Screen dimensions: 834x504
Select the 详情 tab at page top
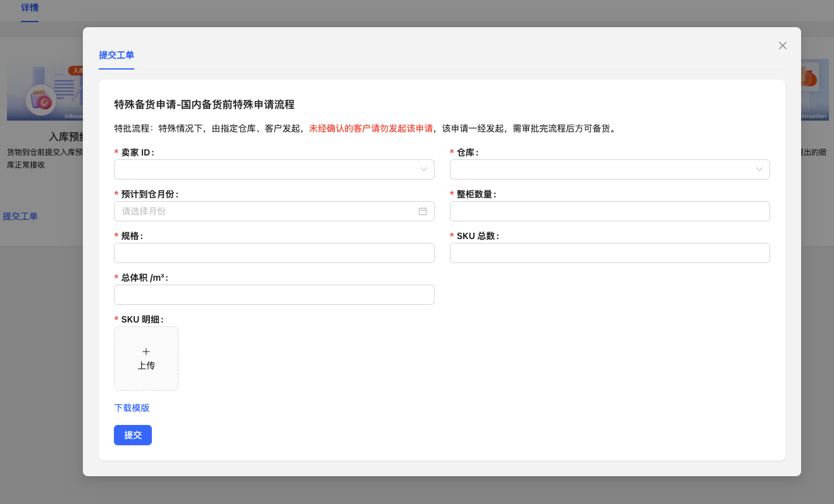[30, 8]
